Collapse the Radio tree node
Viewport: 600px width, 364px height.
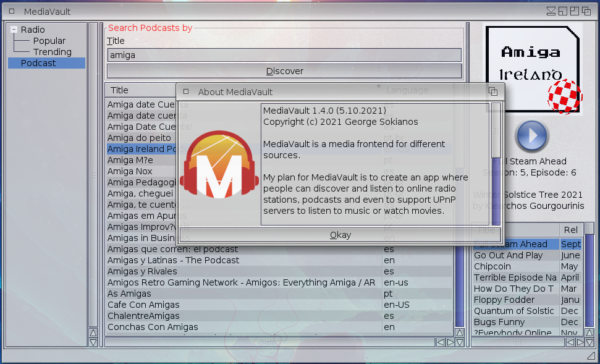tap(14, 30)
